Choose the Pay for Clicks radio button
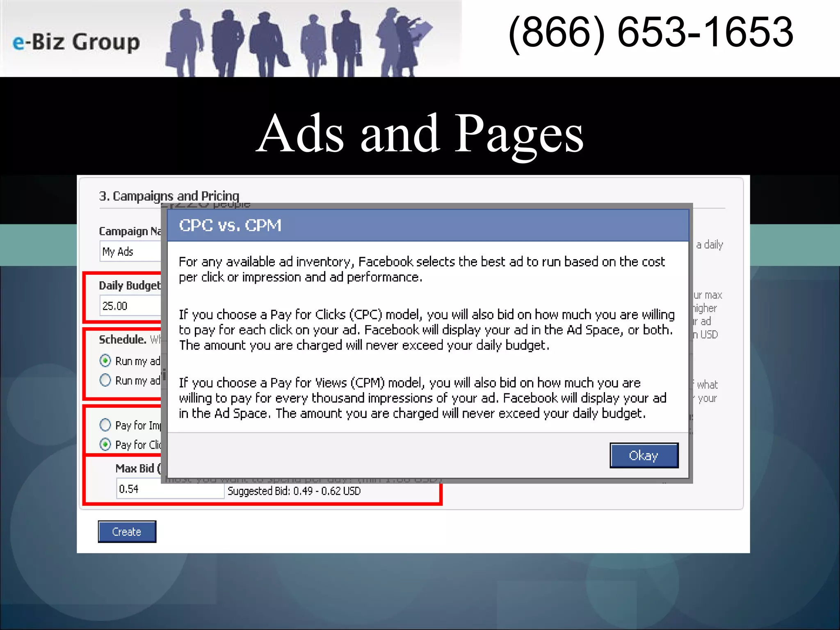This screenshot has width=840, height=630. pyautogui.click(x=105, y=444)
